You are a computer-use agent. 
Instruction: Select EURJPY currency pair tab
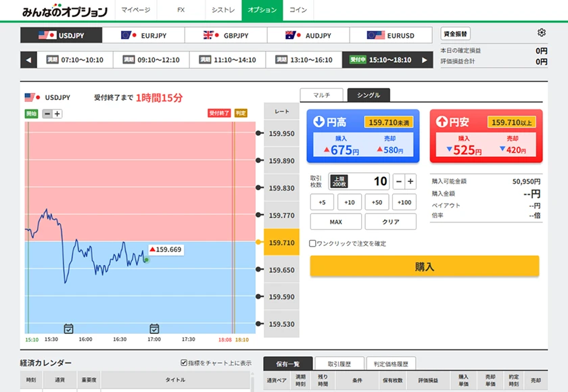pos(143,35)
